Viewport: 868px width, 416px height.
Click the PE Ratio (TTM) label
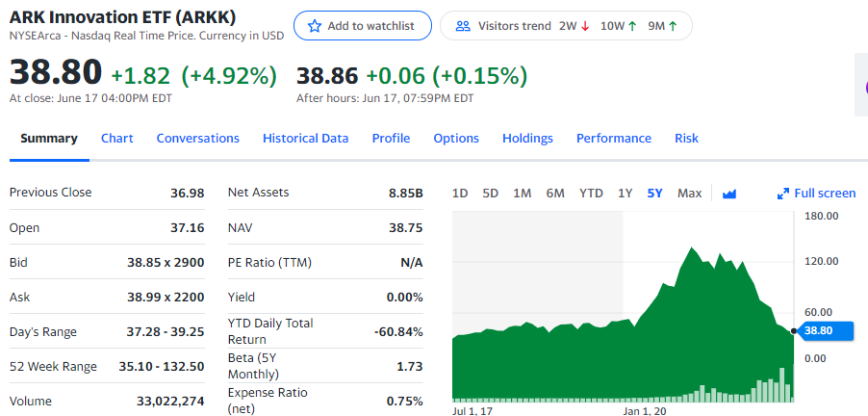click(x=269, y=263)
